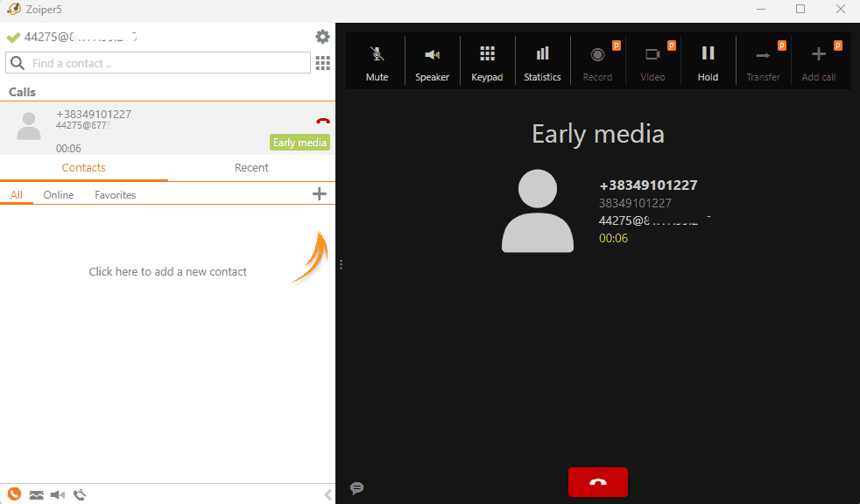
Task: Open settings with the gear icon
Action: pyautogui.click(x=322, y=37)
